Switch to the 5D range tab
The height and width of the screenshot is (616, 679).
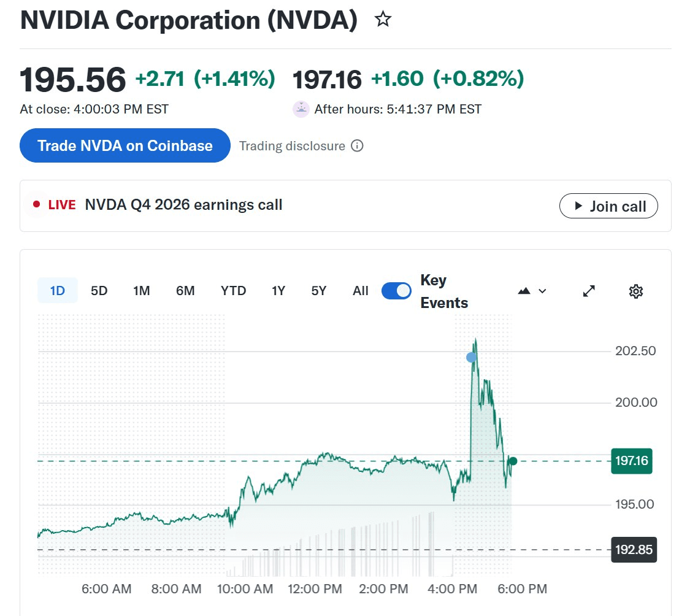click(99, 291)
